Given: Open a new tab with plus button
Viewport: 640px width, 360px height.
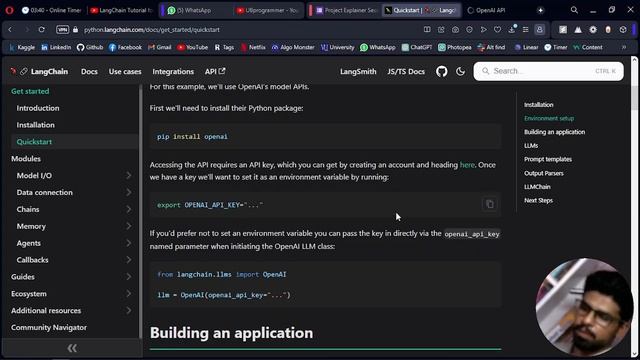Looking at the screenshot, I should 540,10.
